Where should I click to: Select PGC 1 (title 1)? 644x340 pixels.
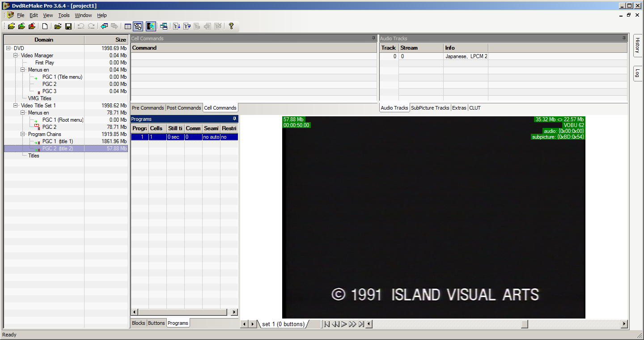click(x=58, y=141)
